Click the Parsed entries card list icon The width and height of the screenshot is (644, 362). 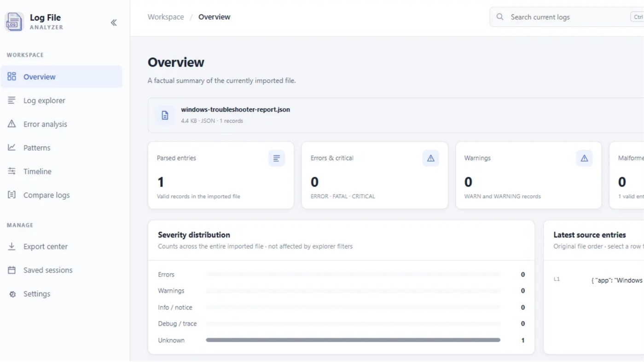click(x=277, y=158)
